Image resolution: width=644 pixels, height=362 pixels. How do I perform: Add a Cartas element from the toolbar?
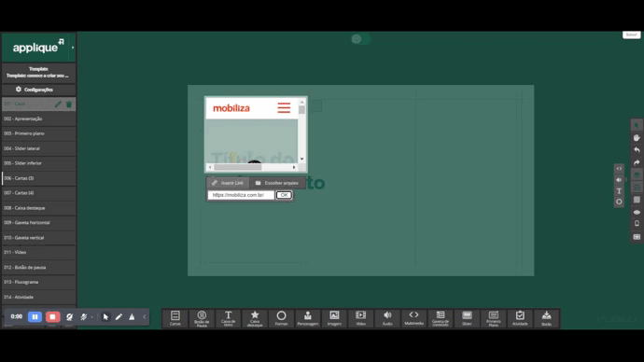tap(175, 318)
